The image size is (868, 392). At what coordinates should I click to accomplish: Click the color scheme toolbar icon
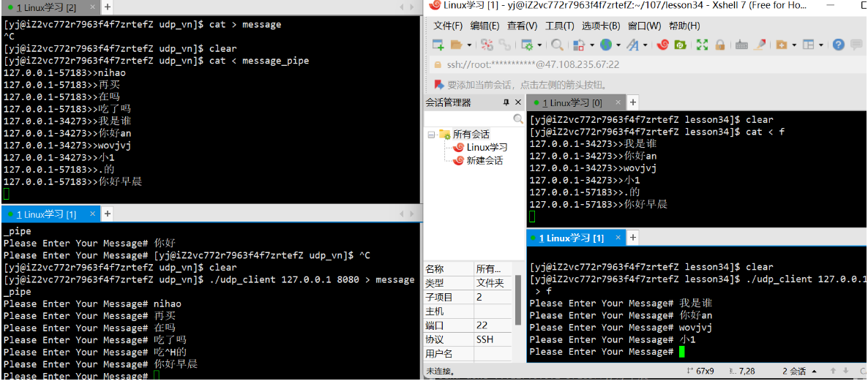pyautogui.click(x=579, y=45)
